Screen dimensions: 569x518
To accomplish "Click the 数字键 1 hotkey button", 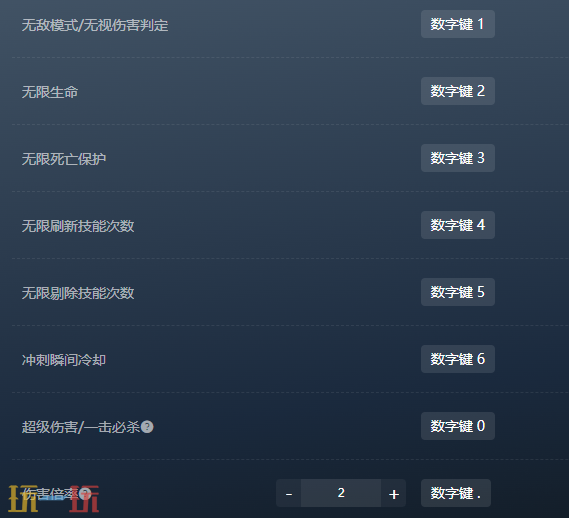I will coord(458,24).
